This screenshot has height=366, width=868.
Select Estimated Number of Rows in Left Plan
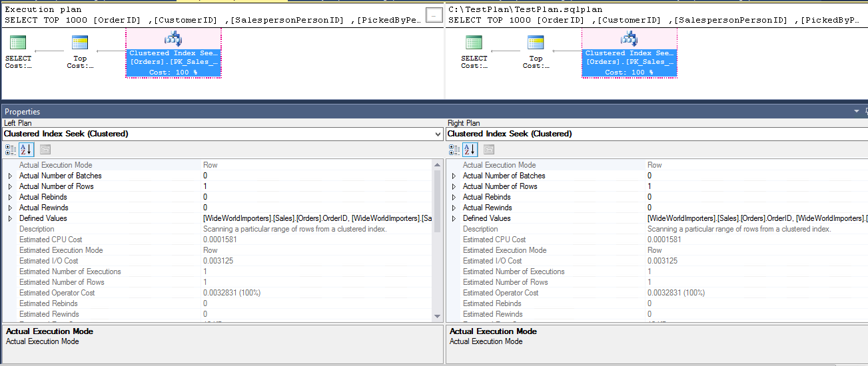click(218, 282)
